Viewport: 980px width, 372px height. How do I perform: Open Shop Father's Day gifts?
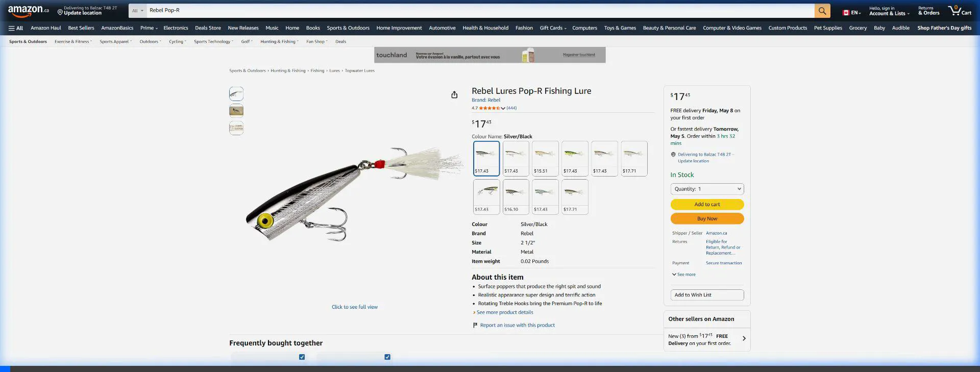pos(944,28)
